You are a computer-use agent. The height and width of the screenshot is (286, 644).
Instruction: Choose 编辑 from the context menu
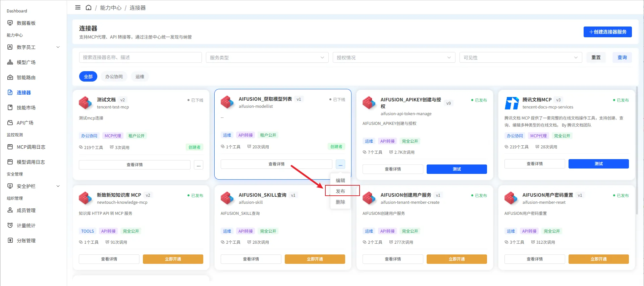click(x=340, y=180)
